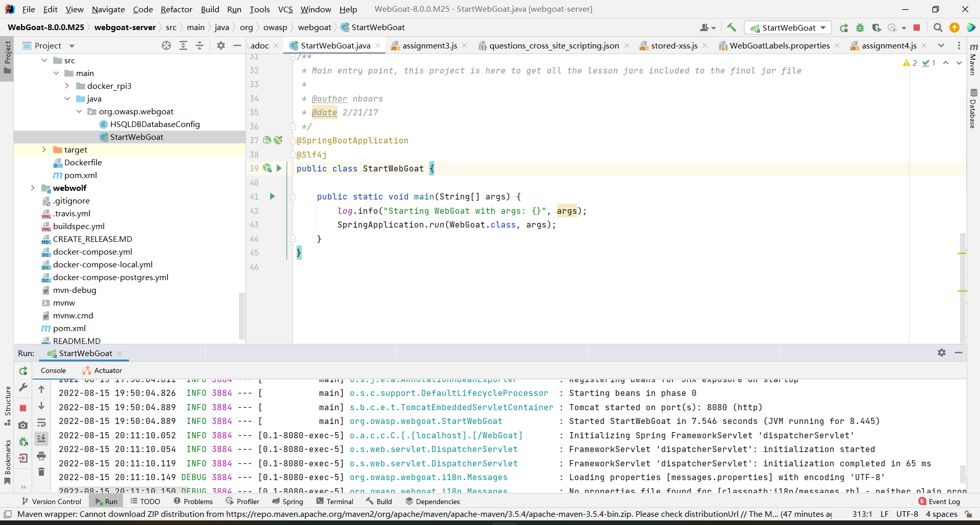Toggle the Structure tool window

click(7, 406)
